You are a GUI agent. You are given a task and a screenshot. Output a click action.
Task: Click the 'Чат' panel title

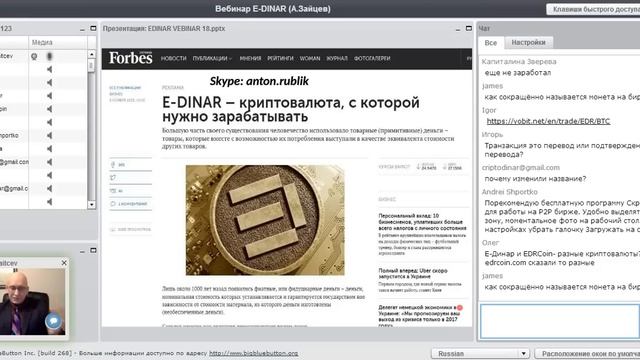click(x=484, y=29)
